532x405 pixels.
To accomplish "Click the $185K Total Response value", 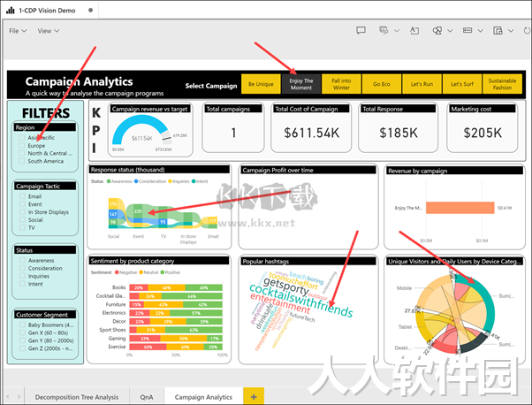I will 399,133.
